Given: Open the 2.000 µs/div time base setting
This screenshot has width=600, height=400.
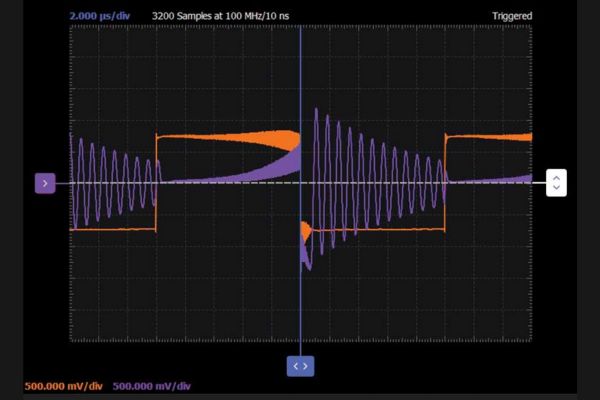Looking at the screenshot, I should pos(103,16).
